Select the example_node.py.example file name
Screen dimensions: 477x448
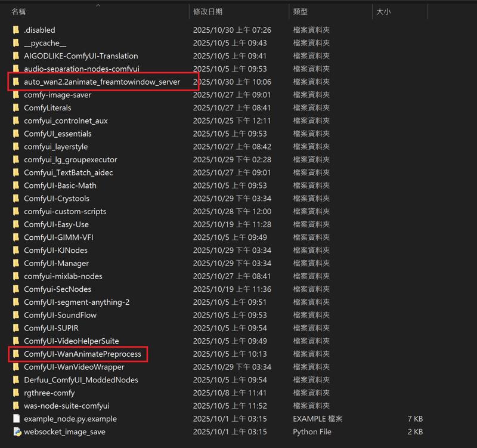[70, 419]
